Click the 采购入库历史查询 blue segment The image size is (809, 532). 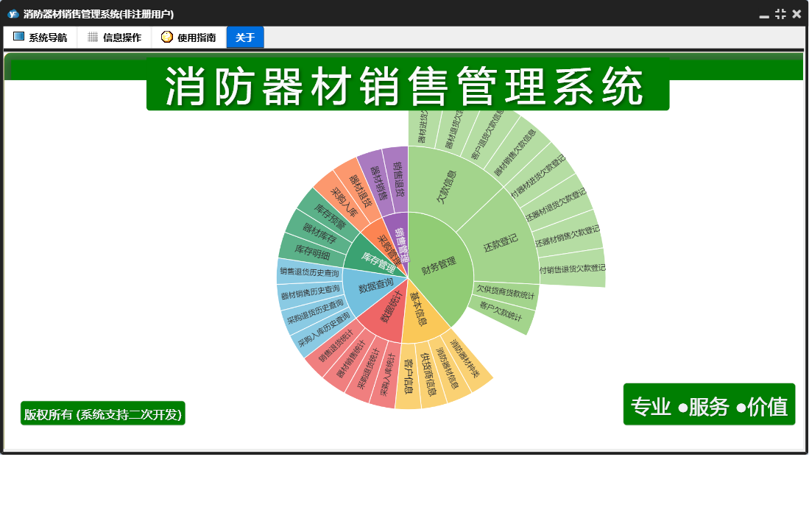324,330
